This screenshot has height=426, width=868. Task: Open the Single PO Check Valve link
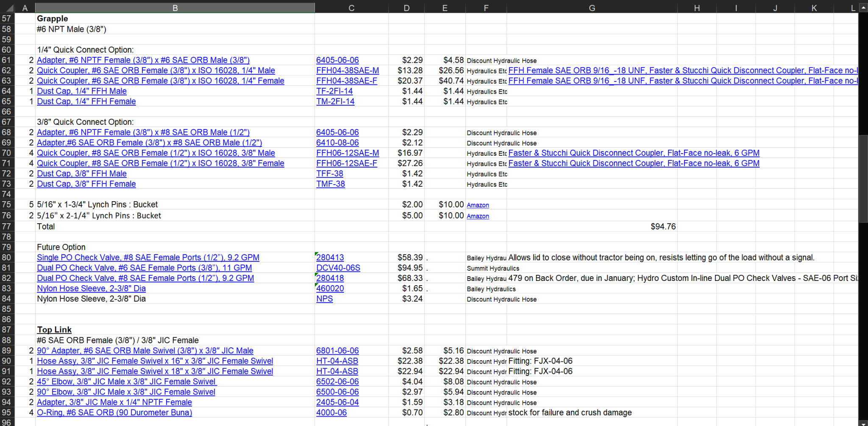click(148, 258)
